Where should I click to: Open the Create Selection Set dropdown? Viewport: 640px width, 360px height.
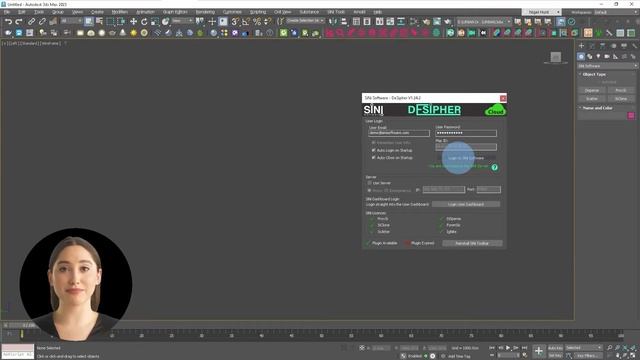(305, 21)
